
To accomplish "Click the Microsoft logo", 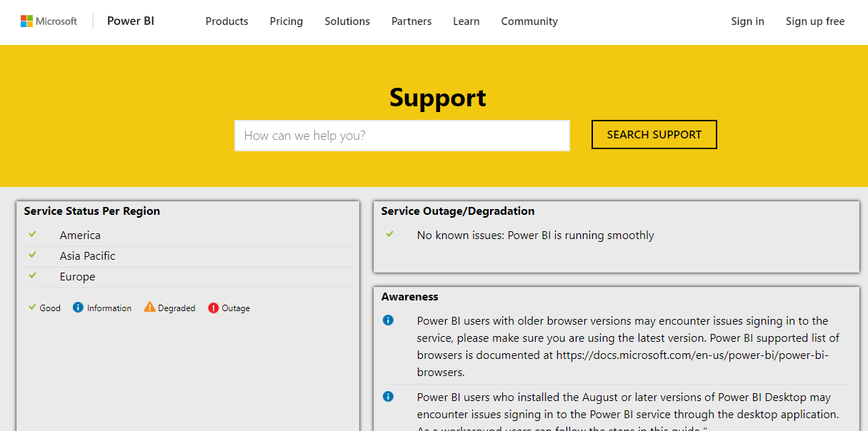I will click(49, 21).
